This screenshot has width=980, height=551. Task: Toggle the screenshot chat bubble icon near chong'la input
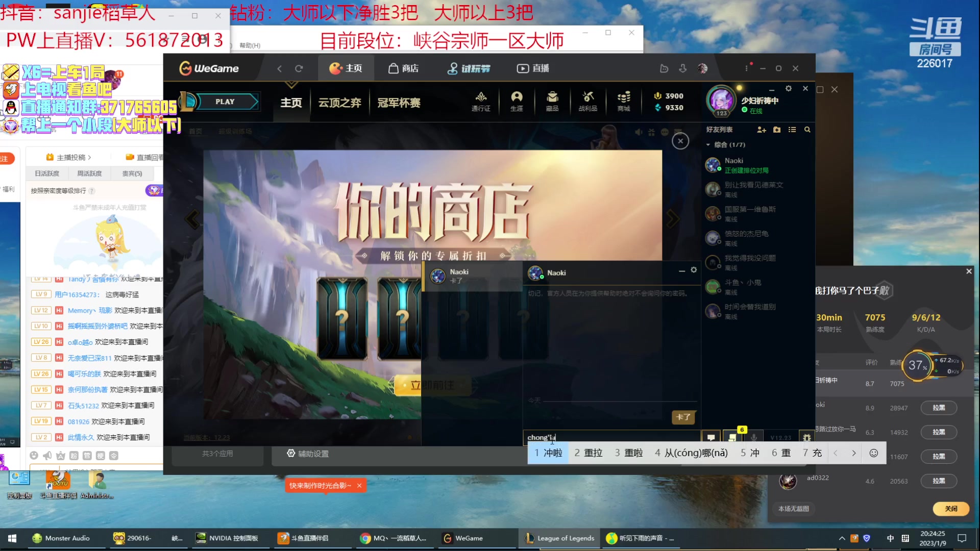tap(710, 437)
